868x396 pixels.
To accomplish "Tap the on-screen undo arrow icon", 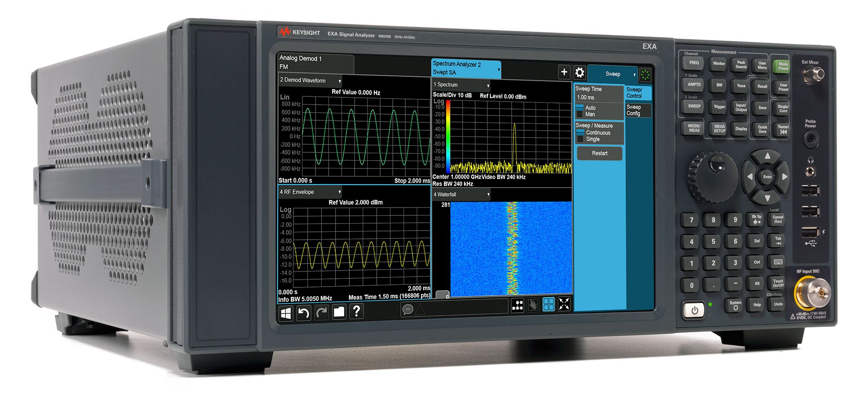I will (x=304, y=313).
